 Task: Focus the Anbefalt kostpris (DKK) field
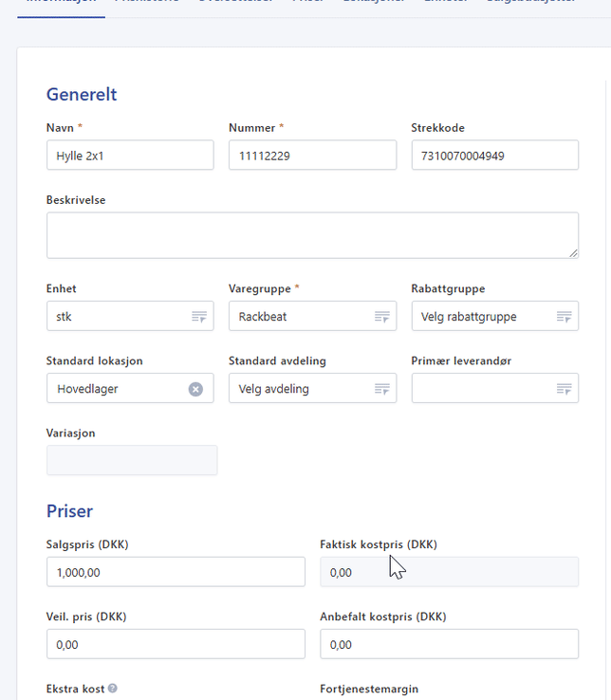449,644
